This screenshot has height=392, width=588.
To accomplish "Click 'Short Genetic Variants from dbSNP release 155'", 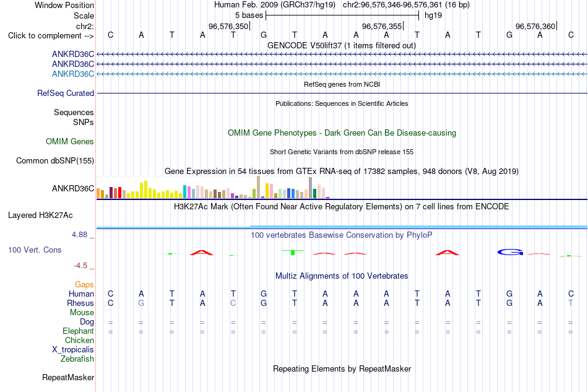I will [x=342, y=152].
